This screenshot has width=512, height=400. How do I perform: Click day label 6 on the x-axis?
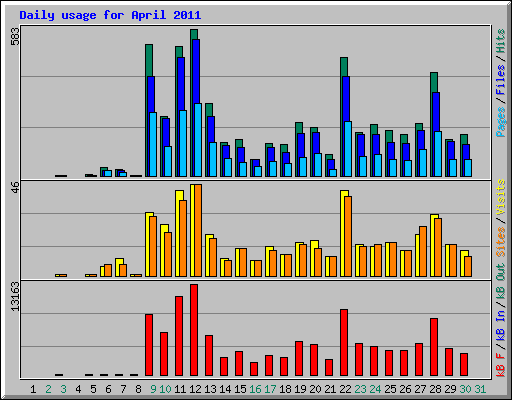pos(108,389)
